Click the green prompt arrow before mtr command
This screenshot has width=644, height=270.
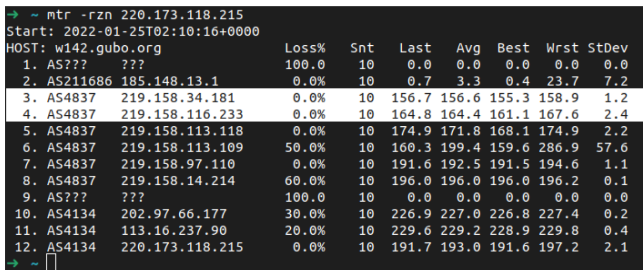pos(12,12)
